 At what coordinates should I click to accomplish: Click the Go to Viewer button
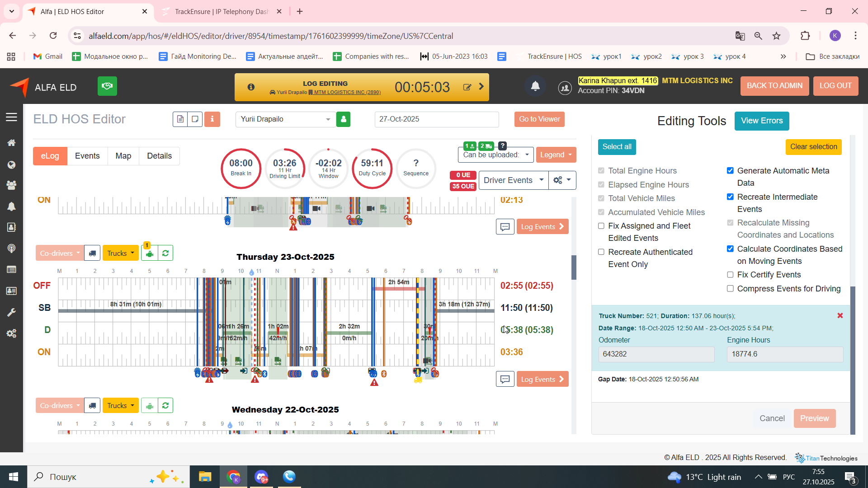[x=539, y=119]
